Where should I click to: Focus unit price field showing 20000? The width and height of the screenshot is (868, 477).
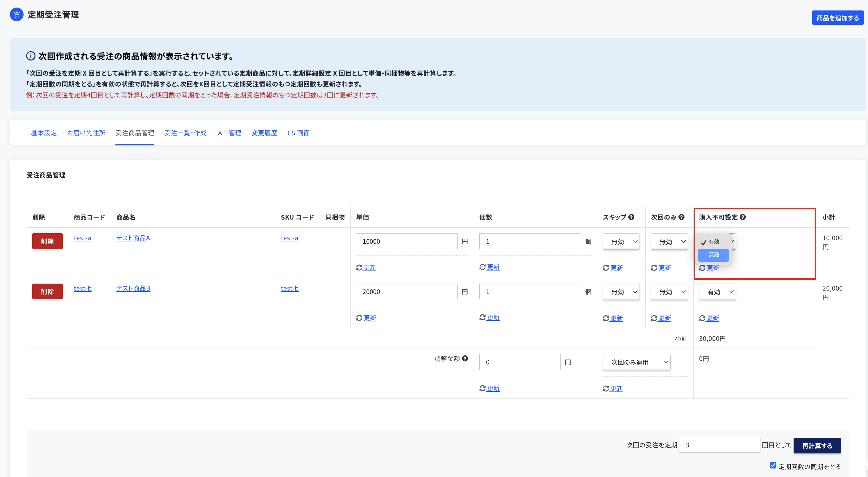(407, 292)
